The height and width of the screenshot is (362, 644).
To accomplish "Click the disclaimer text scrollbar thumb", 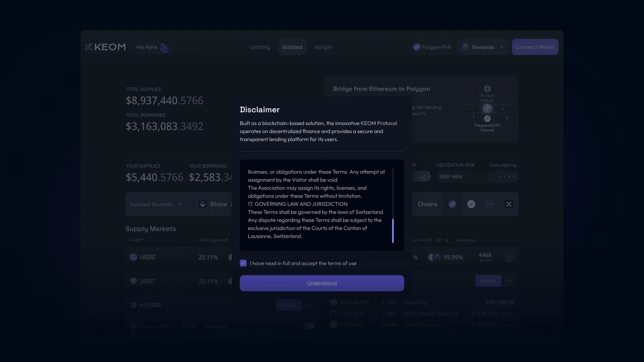I will pyautogui.click(x=393, y=231).
